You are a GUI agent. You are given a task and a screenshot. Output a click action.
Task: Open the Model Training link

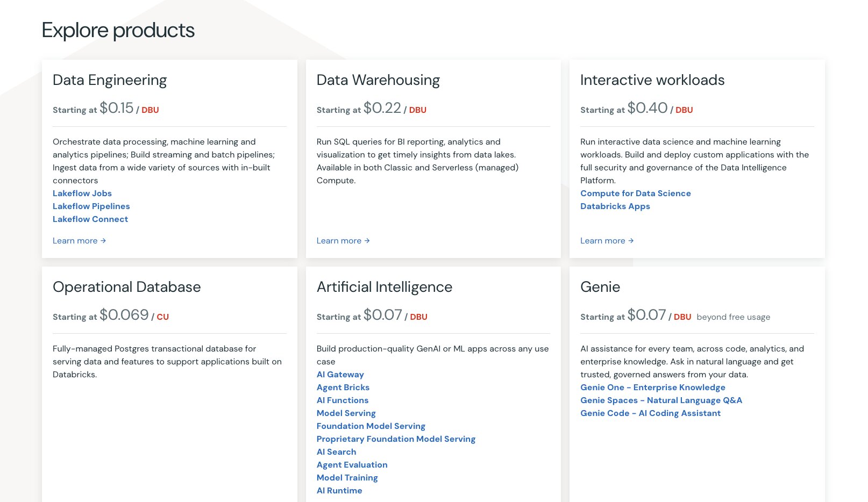tap(347, 478)
